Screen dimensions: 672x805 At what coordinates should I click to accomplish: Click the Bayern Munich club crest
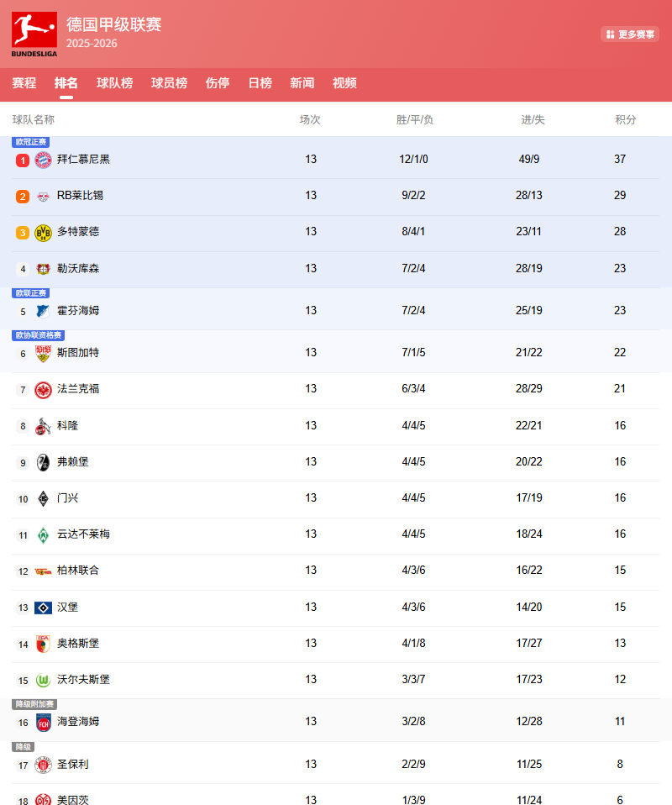(x=43, y=160)
